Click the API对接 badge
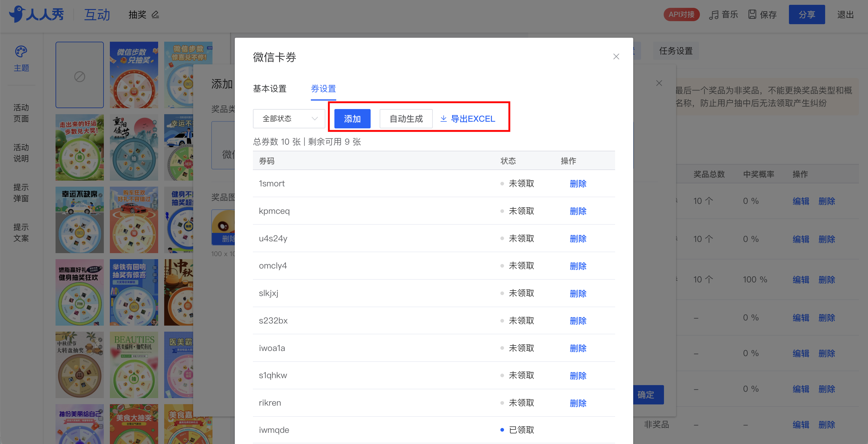The height and width of the screenshot is (444, 868). click(x=681, y=14)
